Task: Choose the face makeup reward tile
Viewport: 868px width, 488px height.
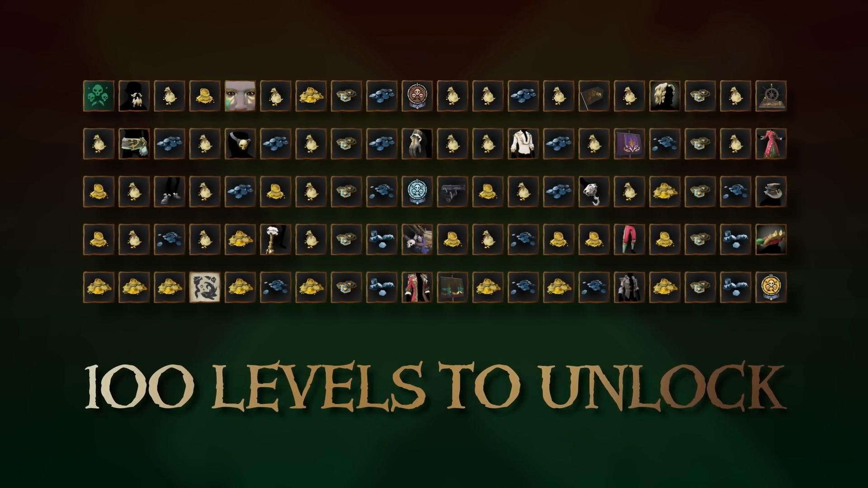Action: tap(240, 96)
